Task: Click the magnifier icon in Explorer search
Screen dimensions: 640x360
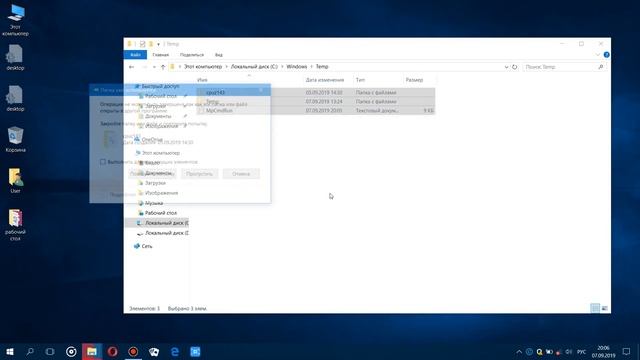Action: [x=600, y=67]
